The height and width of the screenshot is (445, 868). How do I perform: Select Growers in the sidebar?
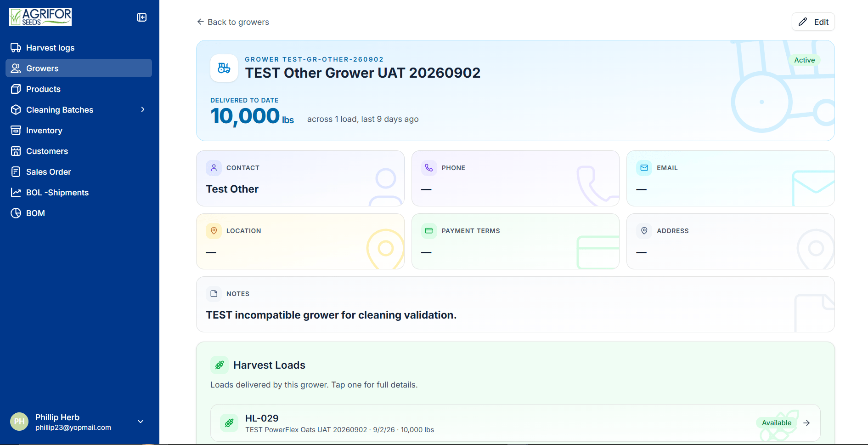click(x=79, y=68)
